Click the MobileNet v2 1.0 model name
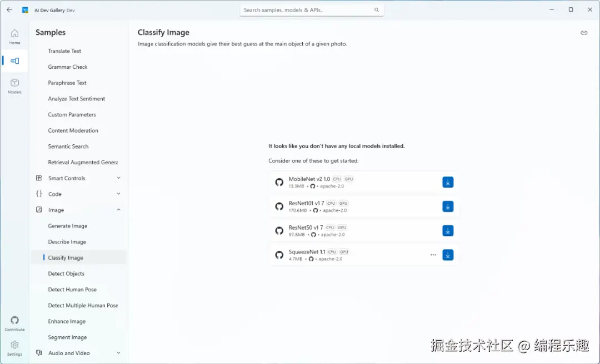 (309, 179)
